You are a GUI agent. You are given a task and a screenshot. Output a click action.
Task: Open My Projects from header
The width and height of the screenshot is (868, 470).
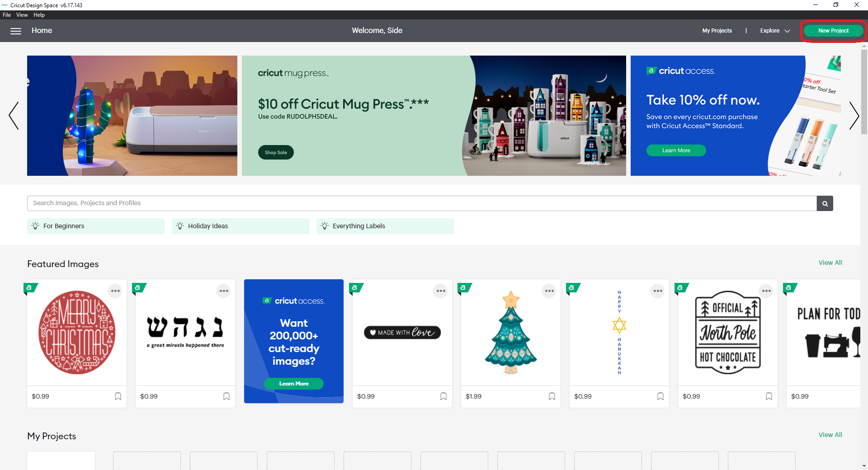click(717, 31)
